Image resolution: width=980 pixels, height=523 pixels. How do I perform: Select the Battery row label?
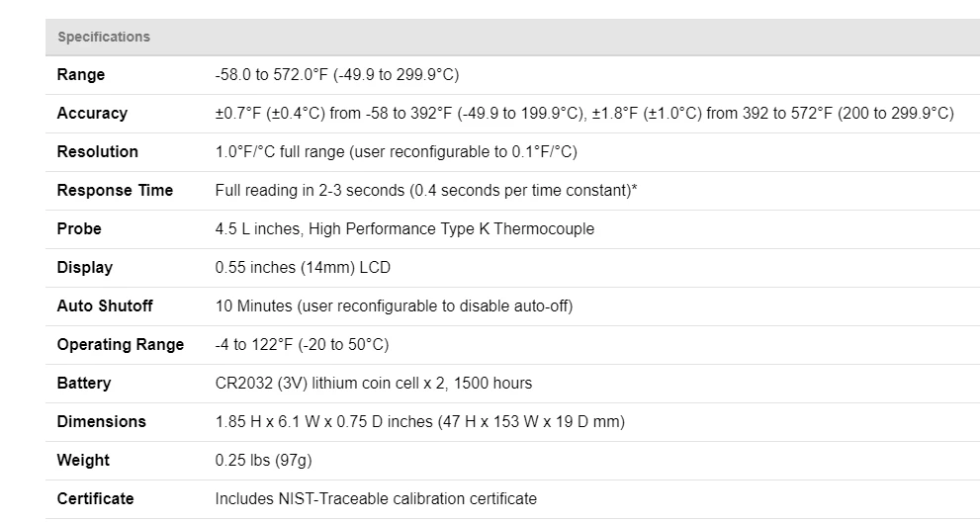84,384
